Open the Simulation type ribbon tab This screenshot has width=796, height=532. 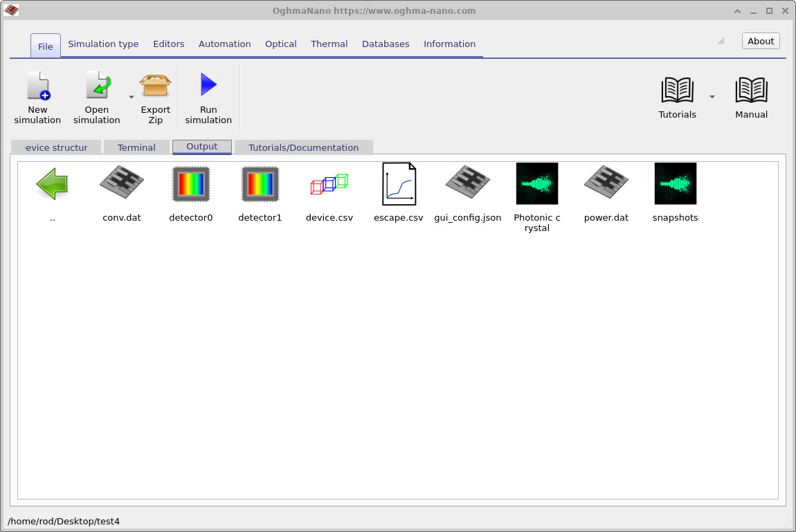click(x=103, y=44)
